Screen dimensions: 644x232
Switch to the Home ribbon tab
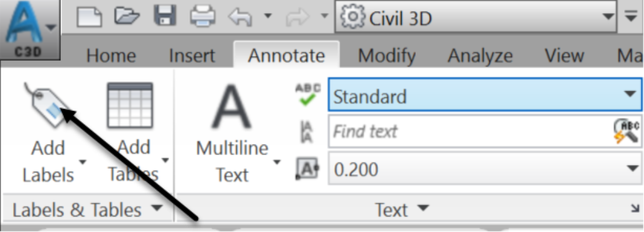(x=111, y=55)
